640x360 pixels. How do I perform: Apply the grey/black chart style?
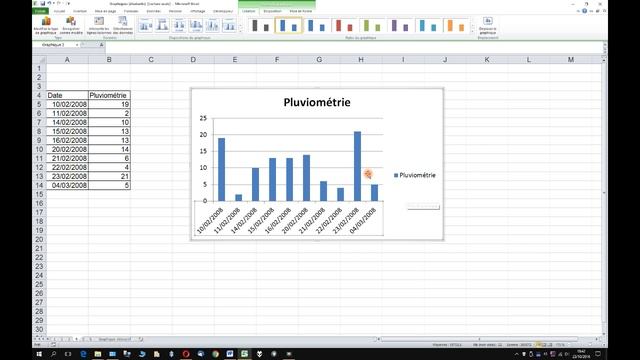260,25
